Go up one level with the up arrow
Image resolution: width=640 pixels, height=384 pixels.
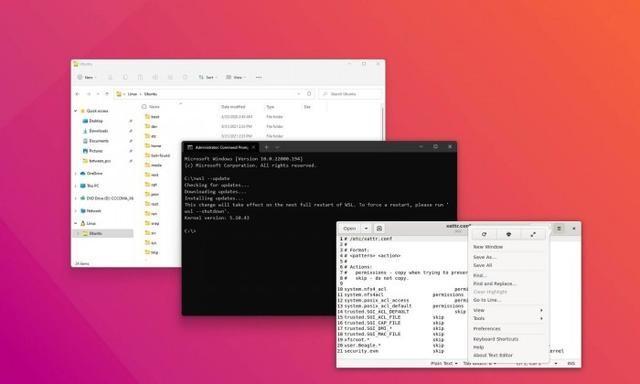point(107,94)
